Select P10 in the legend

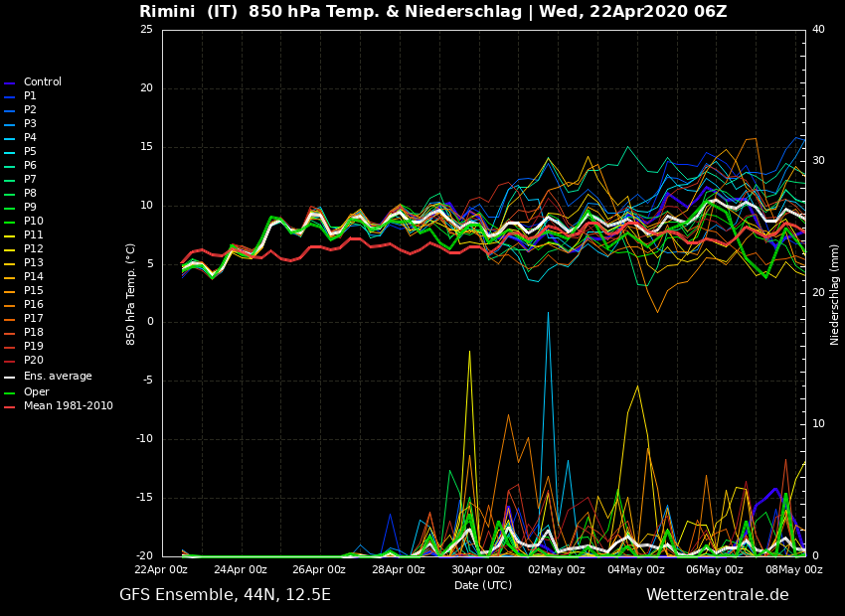(x=33, y=222)
